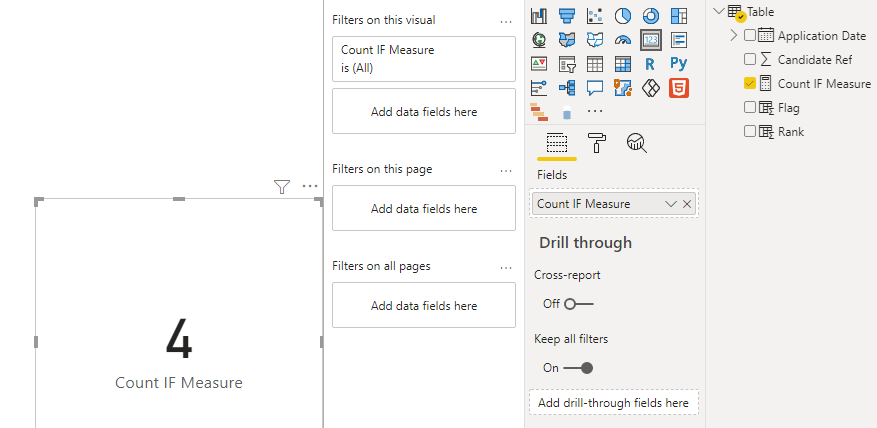The height and width of the screenshot is (428, 877).
Task: Check the Candidate Ref field
Action: (749, 59)
